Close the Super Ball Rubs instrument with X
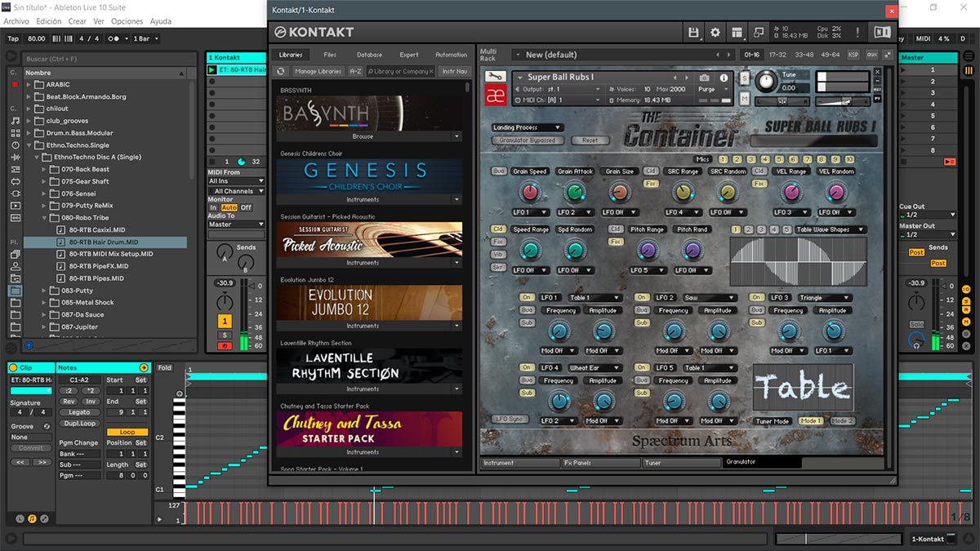This screenshot has width=980, height=551. click(x=878, y=71)
